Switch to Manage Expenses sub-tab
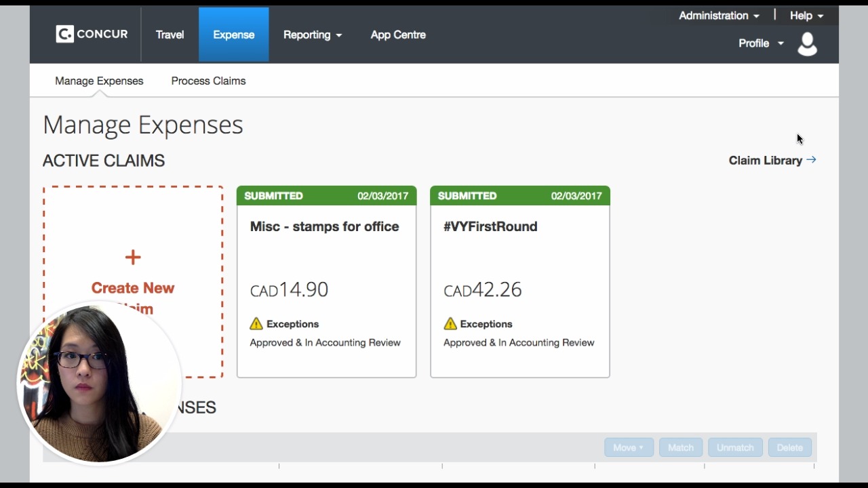 [x=99, y=81]
